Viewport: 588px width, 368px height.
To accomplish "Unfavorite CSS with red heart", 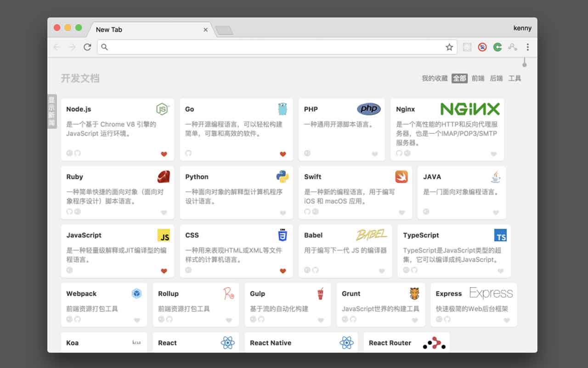I will coord(283,271).
